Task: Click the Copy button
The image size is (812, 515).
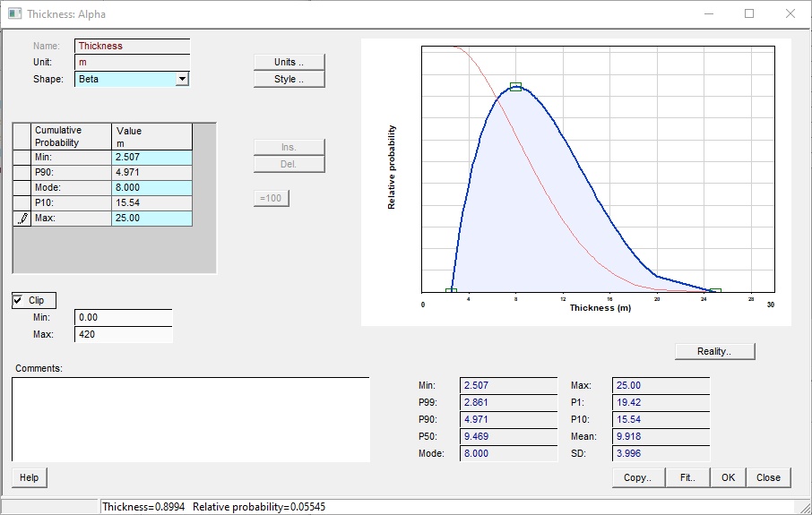Action: (638, 477)
